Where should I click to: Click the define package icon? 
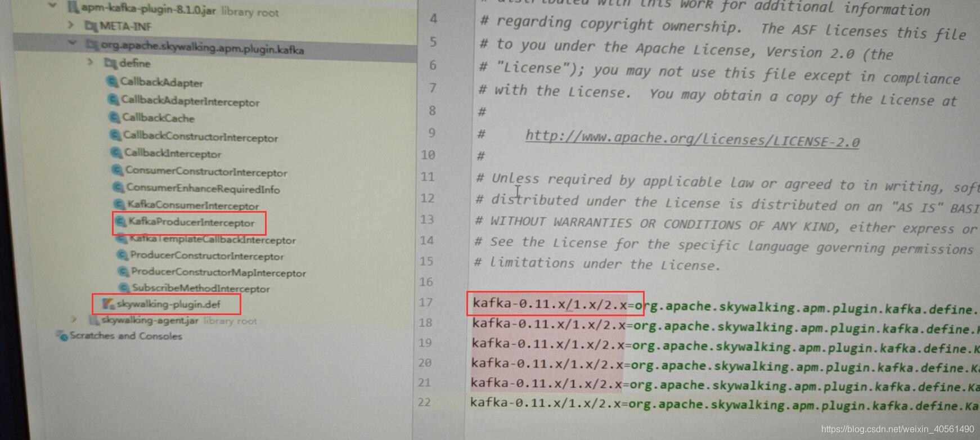pyautogui.click(x=110, y=63)
